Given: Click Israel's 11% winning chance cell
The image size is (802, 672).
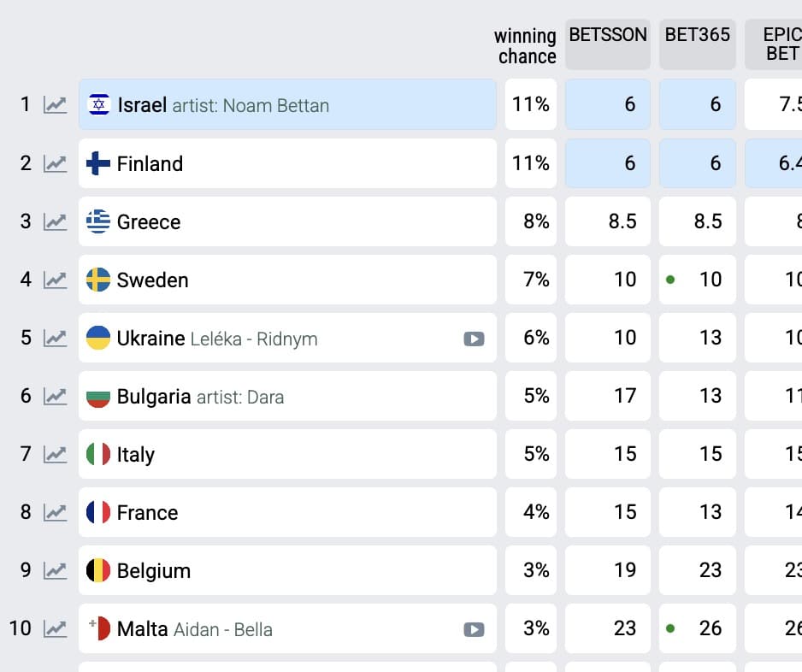Looking at the screenshot, I should [531, 105].
